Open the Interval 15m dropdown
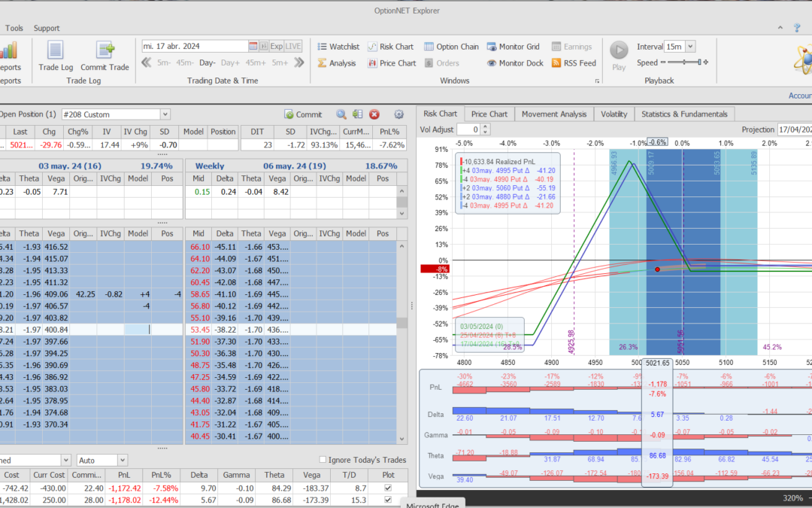This screenshot has height=508, width=812. pos(690,47)
